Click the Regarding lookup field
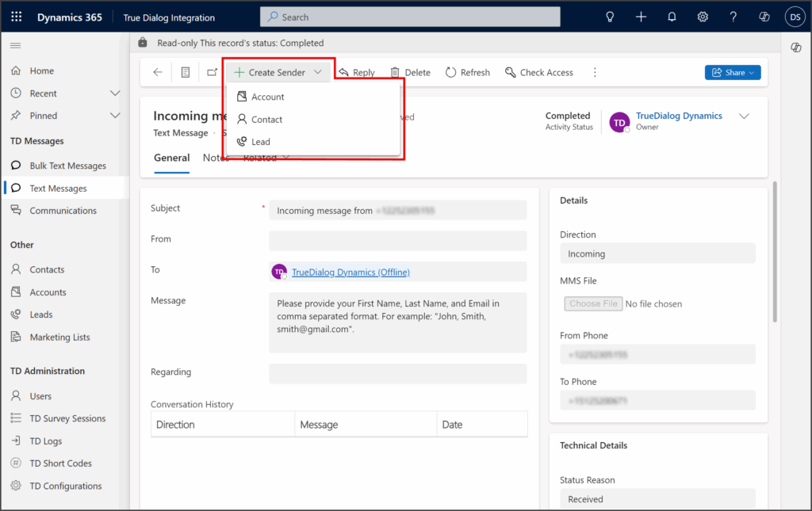 pyautogui.click(x=398, y=373)
